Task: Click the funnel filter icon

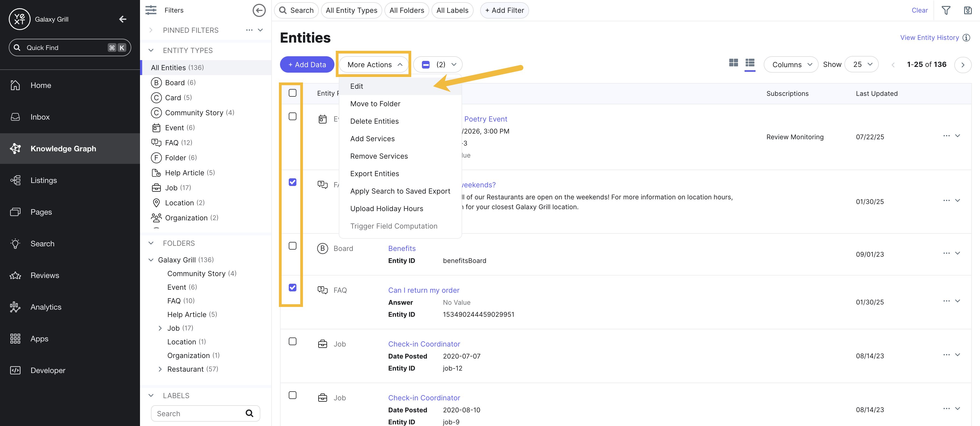Action: tap(946, 10)
